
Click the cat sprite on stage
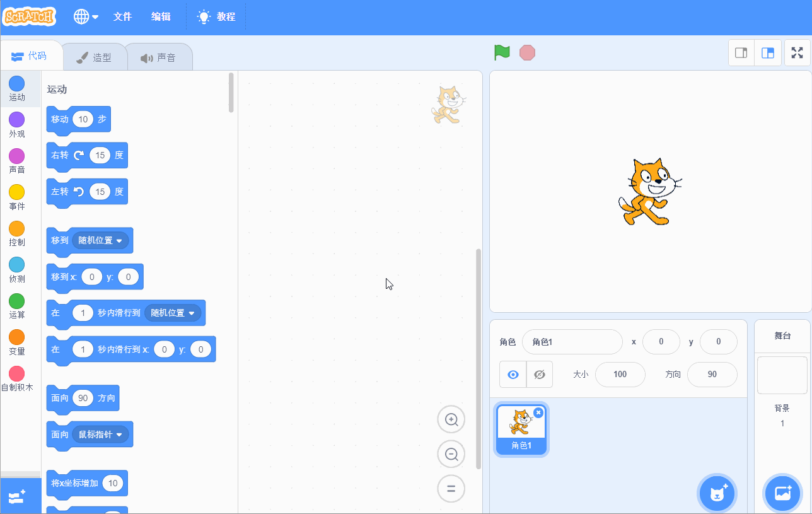(649, 192)
